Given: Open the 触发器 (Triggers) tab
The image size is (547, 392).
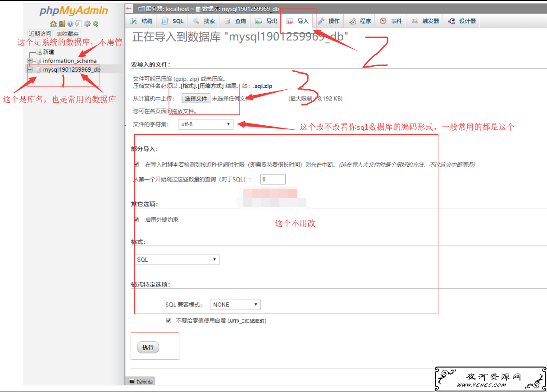Looking at the screenshot, I should 425,21.
